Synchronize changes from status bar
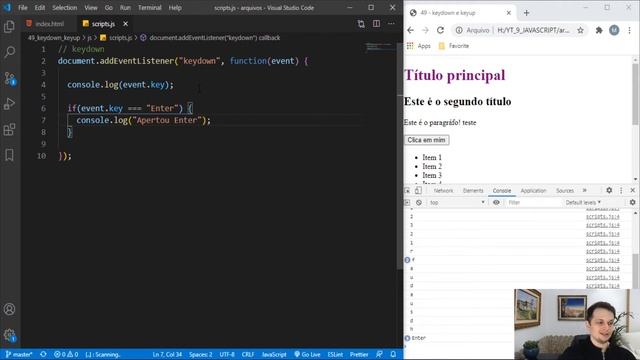The height and width of the screenshot is (360, 640). click(43, 354)
